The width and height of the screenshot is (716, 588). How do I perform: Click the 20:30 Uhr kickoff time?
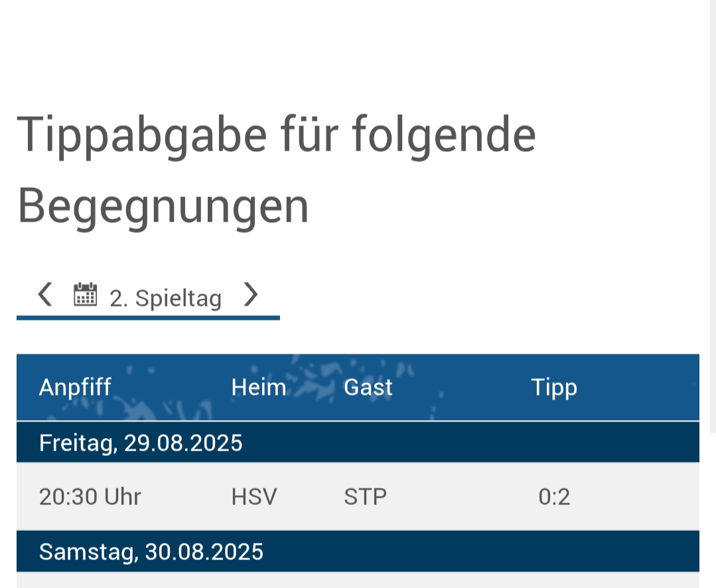click(90, 496)
